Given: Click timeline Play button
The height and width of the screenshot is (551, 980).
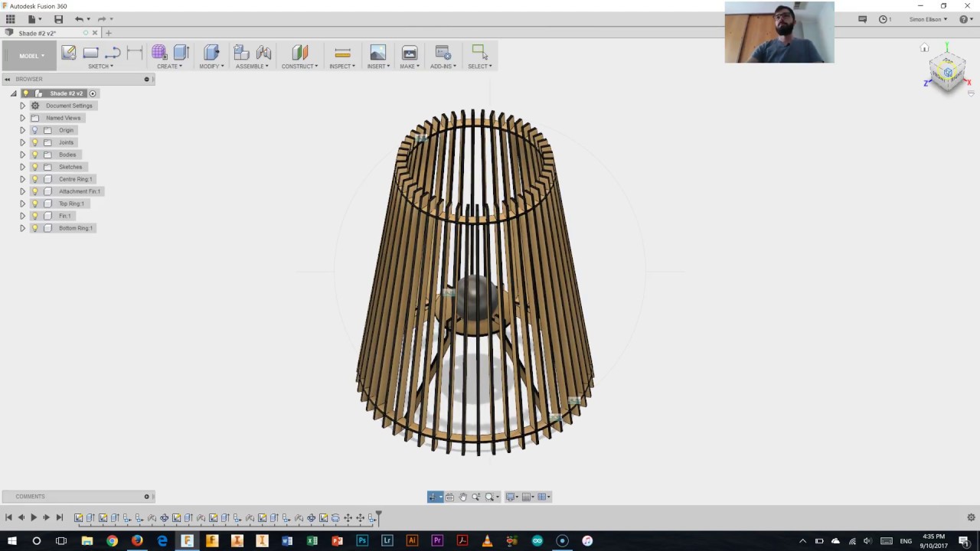Looking at the screenshot, I should point(33,518).
